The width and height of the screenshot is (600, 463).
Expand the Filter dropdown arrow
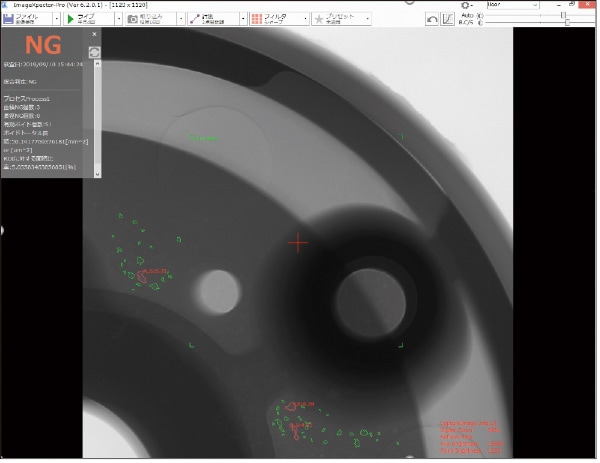305,19
